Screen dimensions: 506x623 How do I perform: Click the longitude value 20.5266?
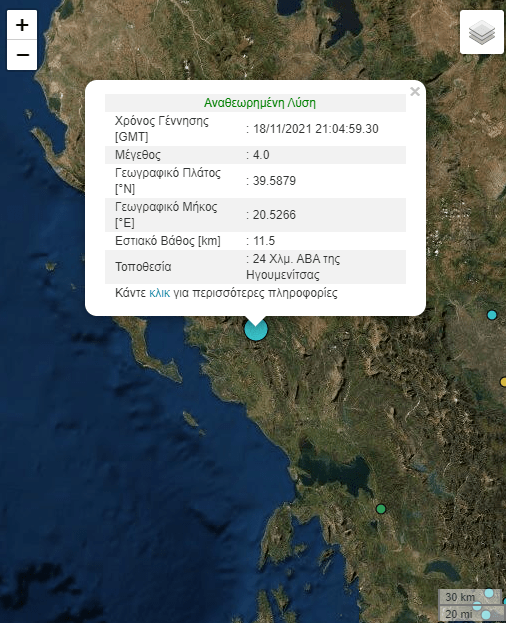(274, 215)
